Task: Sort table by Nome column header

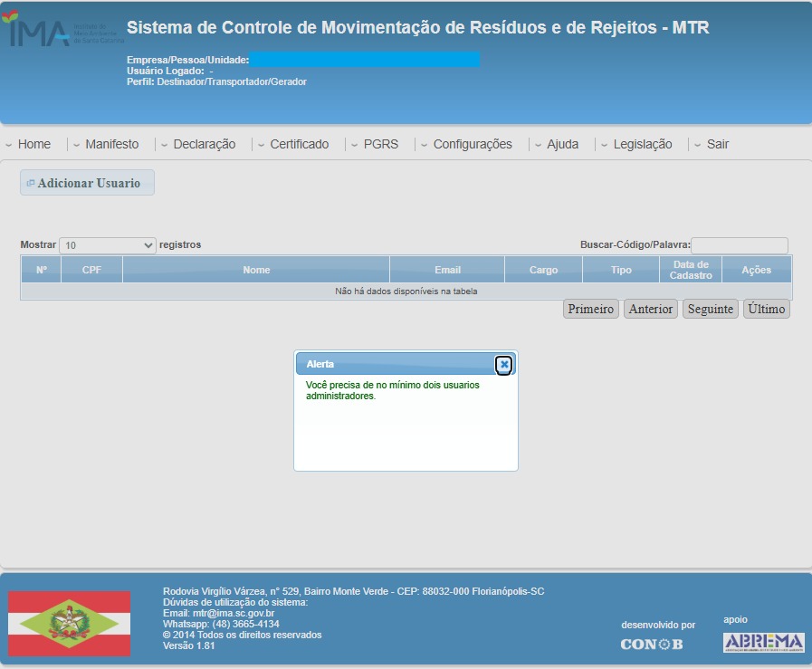Action: pos(256,270)
